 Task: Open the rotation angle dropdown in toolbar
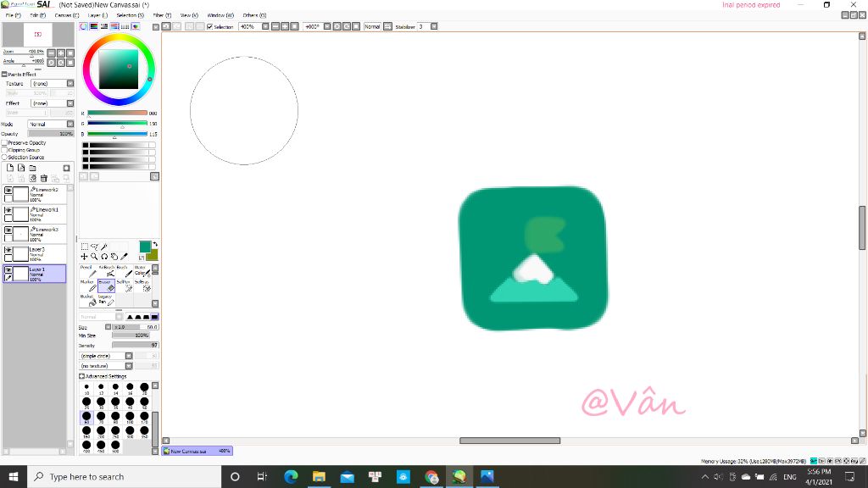(327, 26)
